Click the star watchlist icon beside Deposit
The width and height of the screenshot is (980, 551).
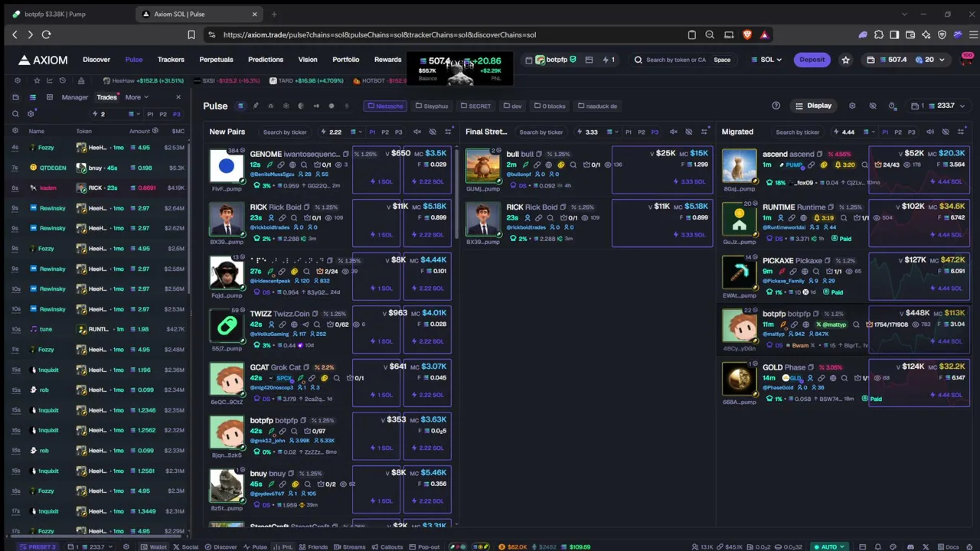[845, 60]
